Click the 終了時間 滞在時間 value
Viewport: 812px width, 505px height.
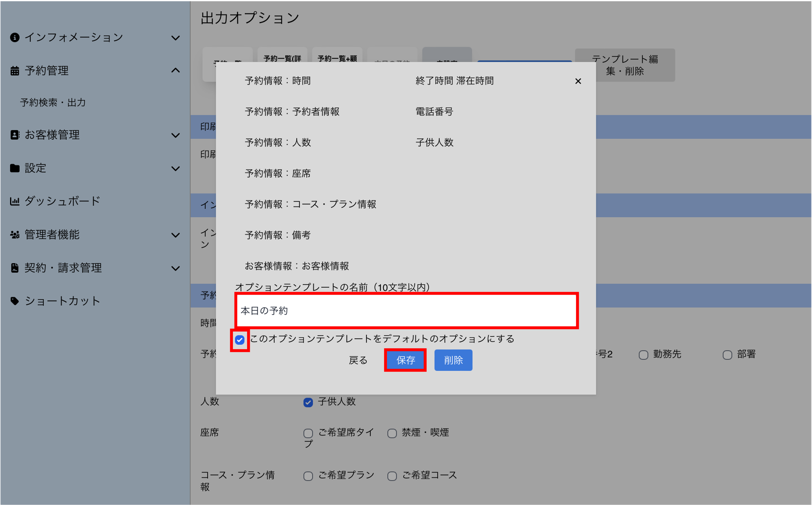[x=454, y=81]
